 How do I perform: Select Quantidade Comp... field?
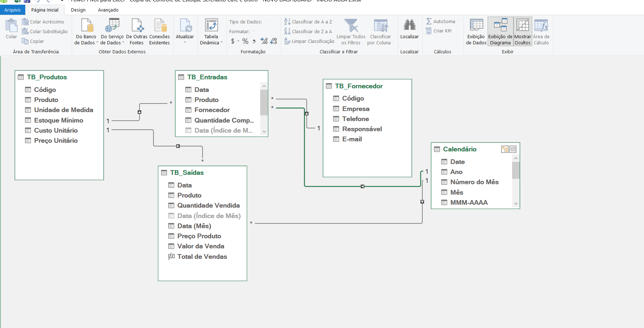click(224, 120)
